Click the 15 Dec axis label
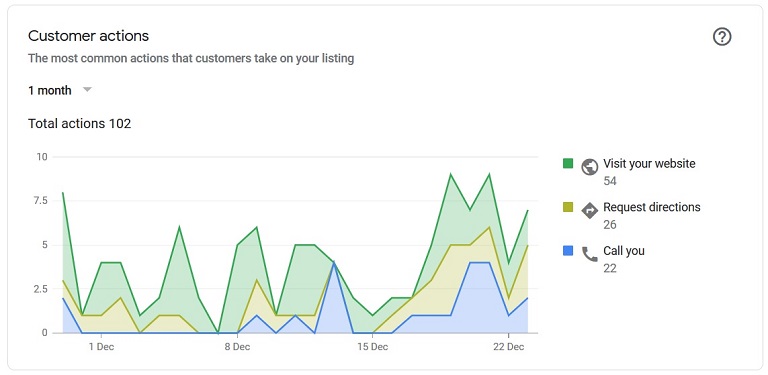Screen dimensions: 768x375 [373, 347]
